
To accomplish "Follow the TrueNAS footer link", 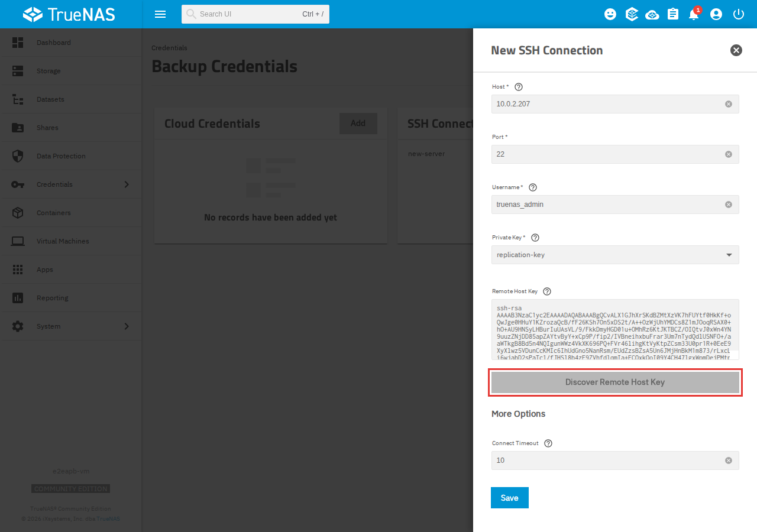I will pyautogui.click(x=108, y=519).
